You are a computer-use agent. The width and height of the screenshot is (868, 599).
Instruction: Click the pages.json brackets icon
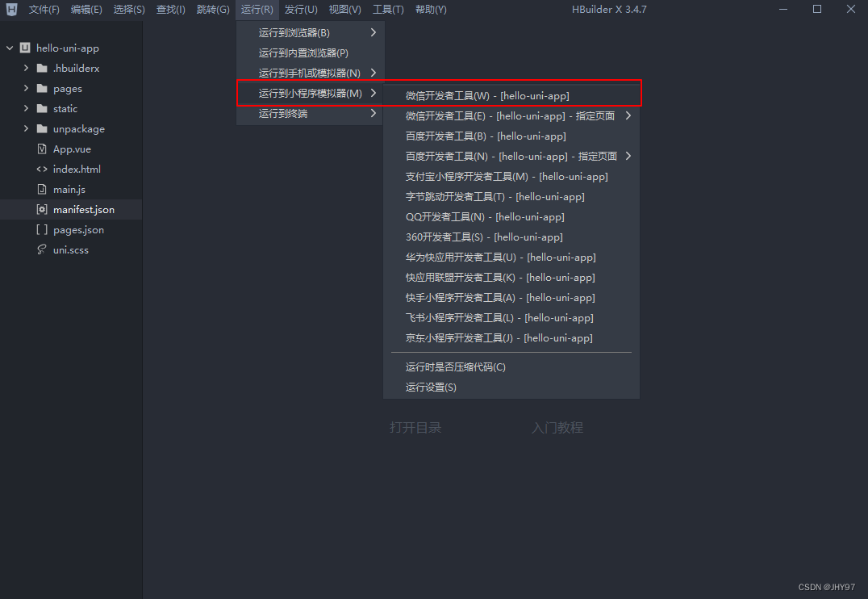click(x=42, y=229)
